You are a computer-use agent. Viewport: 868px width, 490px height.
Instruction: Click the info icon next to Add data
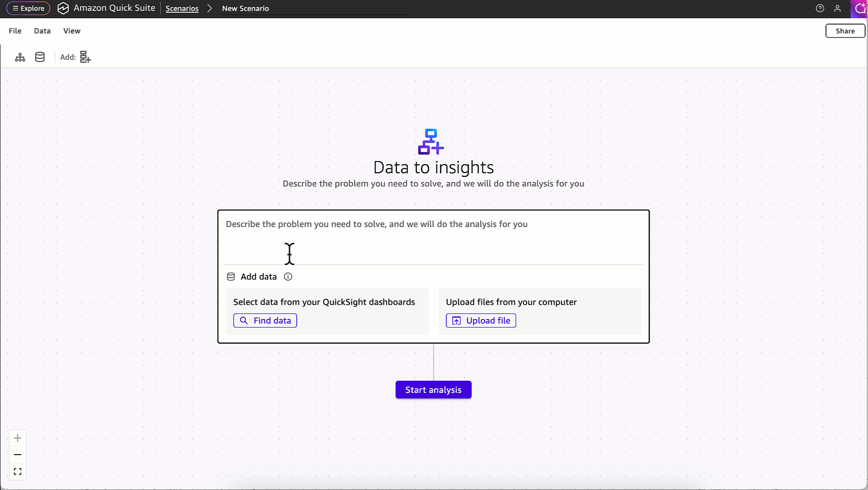point(288,276)
